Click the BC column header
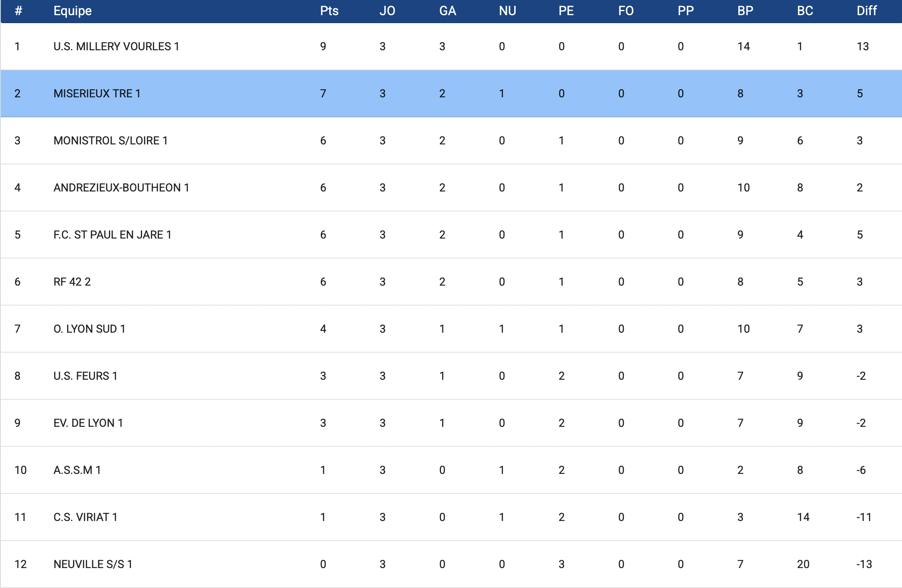This screenshot has height=588, width=902. click(805, 11)
